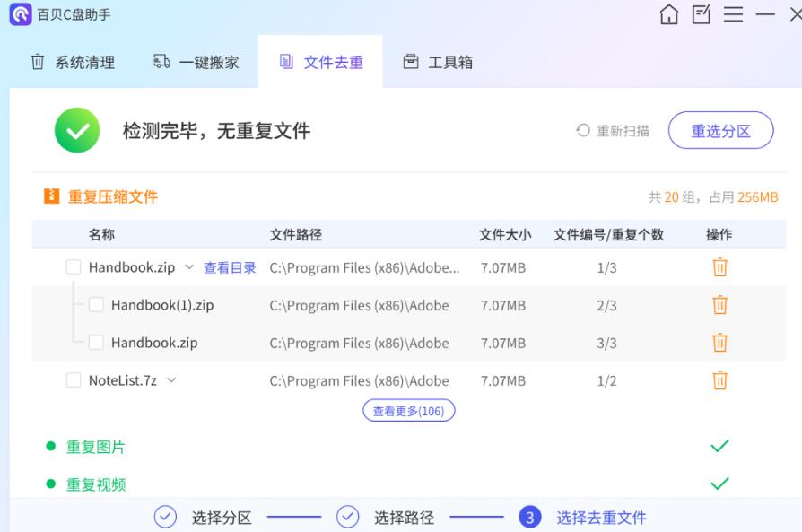Open the hamburger menu icon
This screenshot has width=802, height=532.
click(733, 14)
